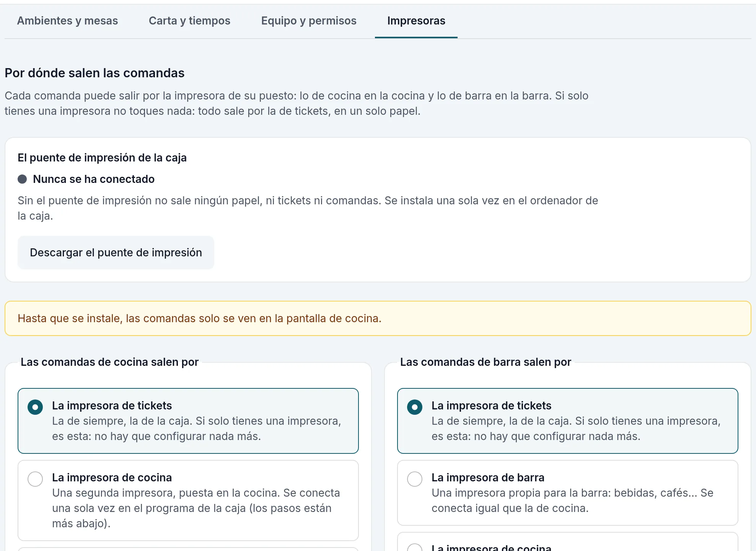Click the heading Por dónde salen las comandas
Screen dimensions: 756x551
94,73
